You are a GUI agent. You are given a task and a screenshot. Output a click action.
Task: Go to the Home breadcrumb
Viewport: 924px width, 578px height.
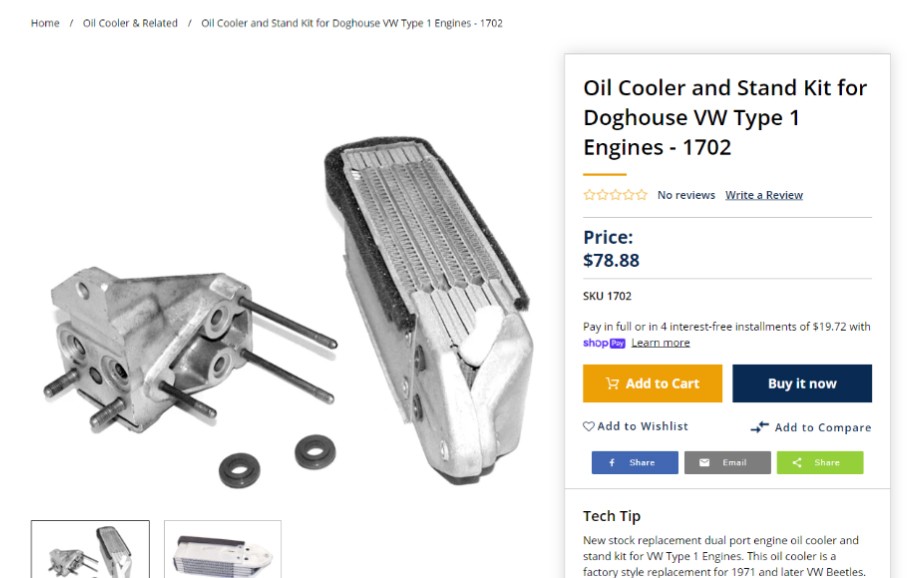click(x=45, y=23)
